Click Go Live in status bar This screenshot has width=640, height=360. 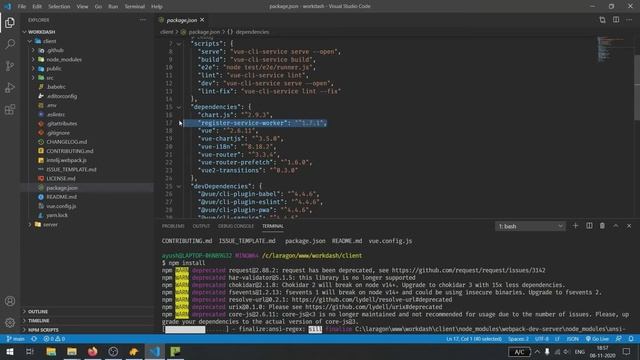(597, 339)
